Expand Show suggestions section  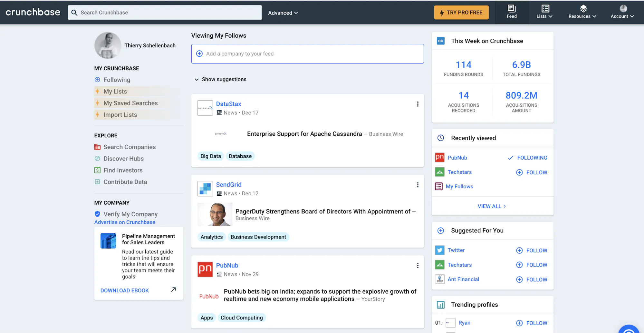tap(220, 79)
